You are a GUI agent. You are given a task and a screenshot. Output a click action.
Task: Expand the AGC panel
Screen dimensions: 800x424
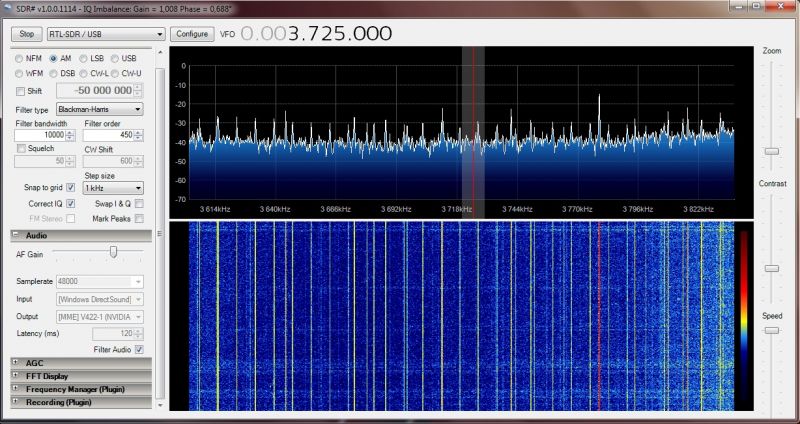16,363
